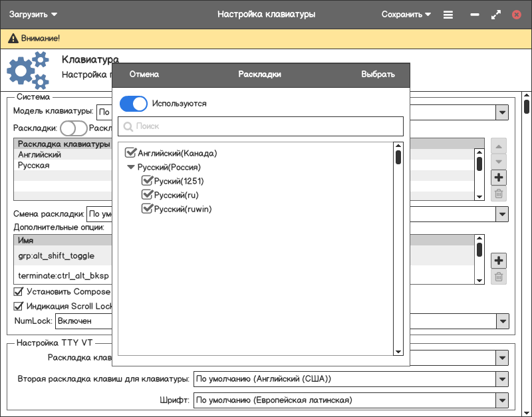The image size is (532, 417).
Task: Click the add option plus icon
Action: coord(499,260)
